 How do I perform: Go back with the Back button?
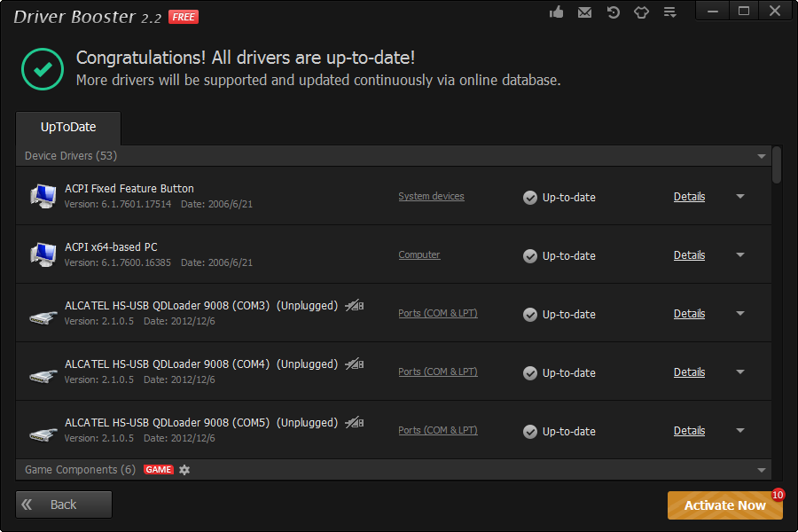tap(64, 505)
